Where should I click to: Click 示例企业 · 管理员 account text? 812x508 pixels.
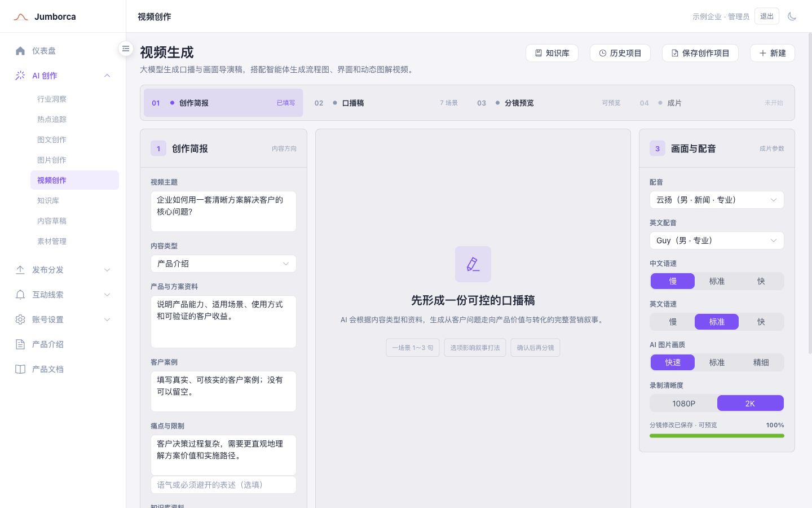[721, 16]
